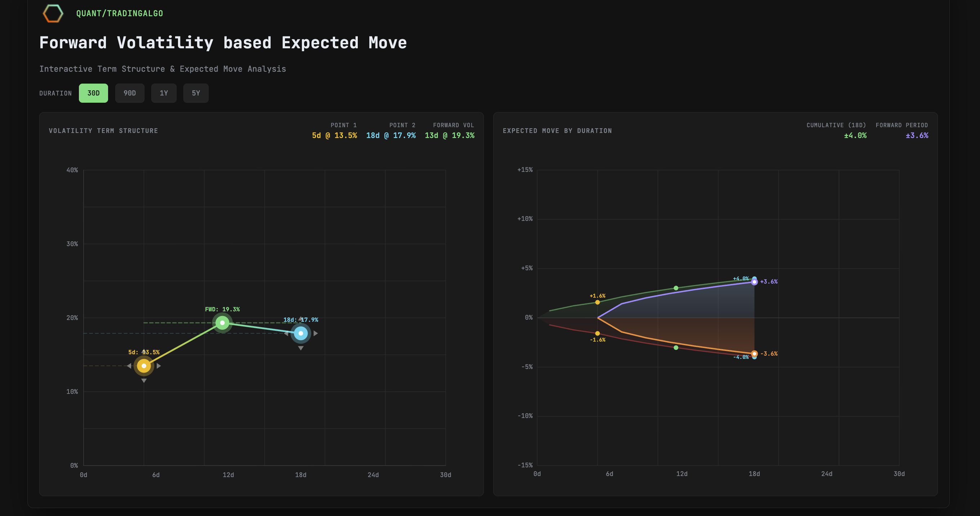Choose the 5Y duration
This screenshot has width=980, height=516.
point(196,93)
